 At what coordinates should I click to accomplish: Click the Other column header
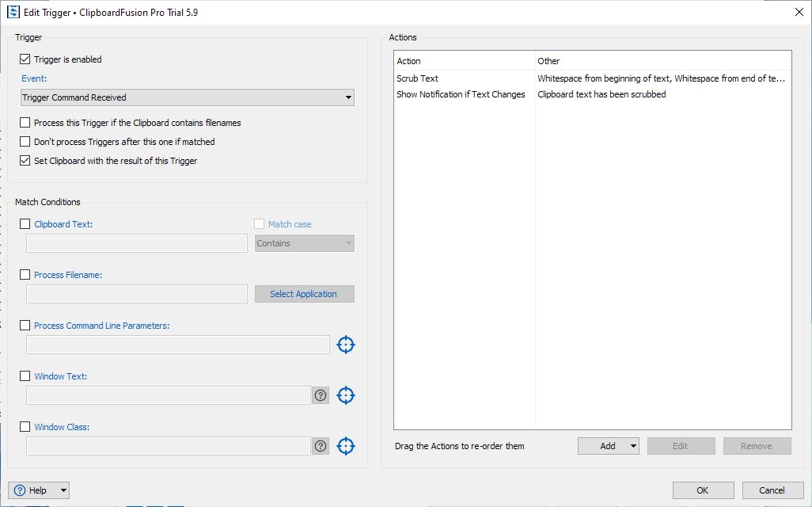coord(548,61)
